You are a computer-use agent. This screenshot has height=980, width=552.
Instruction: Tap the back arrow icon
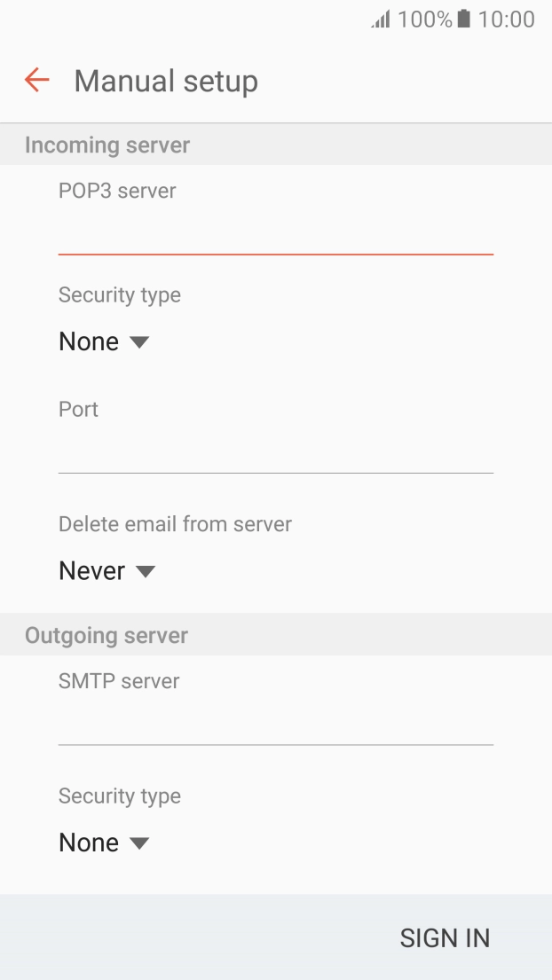[37, 81]
